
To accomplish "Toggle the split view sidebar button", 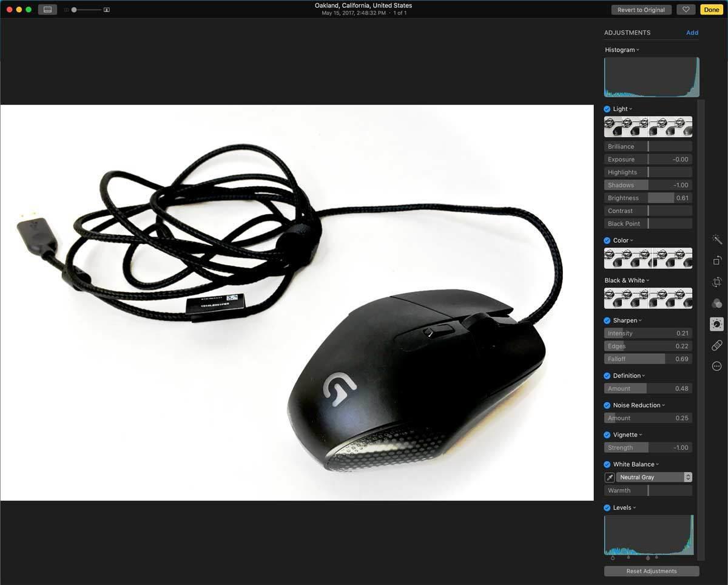I will 47,10.
